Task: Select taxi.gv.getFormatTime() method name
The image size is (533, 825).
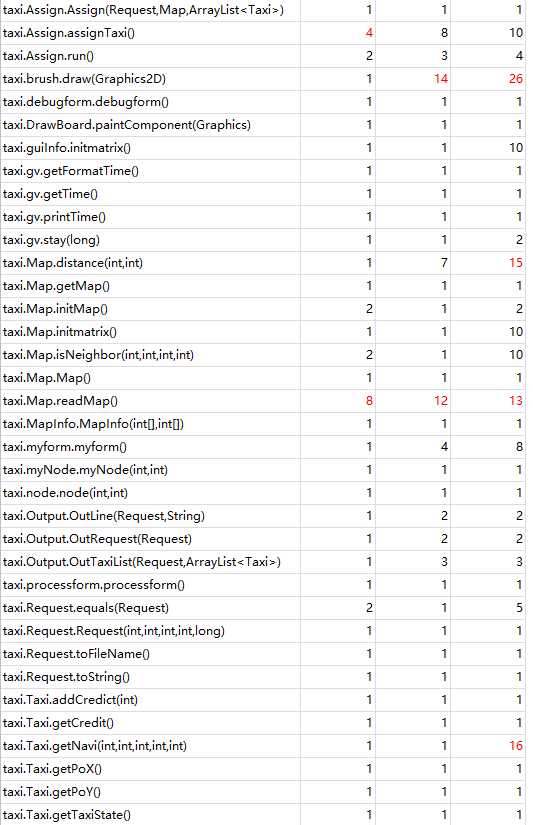Action: tap(71, 171)
